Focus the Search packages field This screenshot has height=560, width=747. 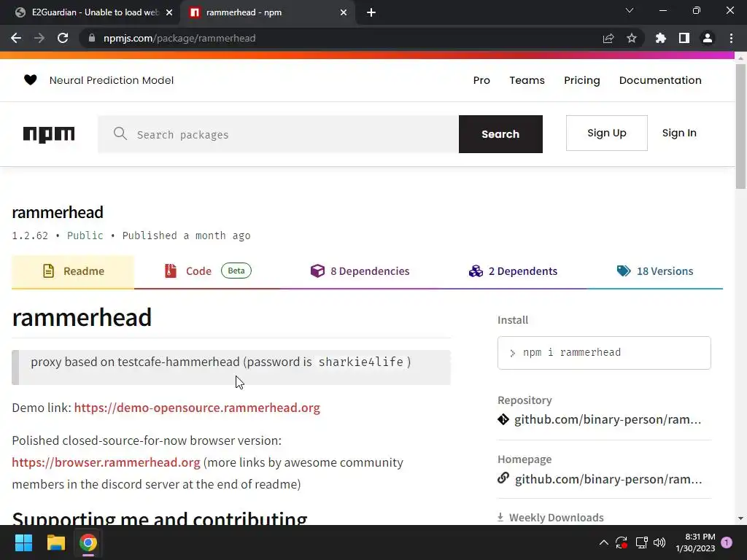click(x=278, y=134)
